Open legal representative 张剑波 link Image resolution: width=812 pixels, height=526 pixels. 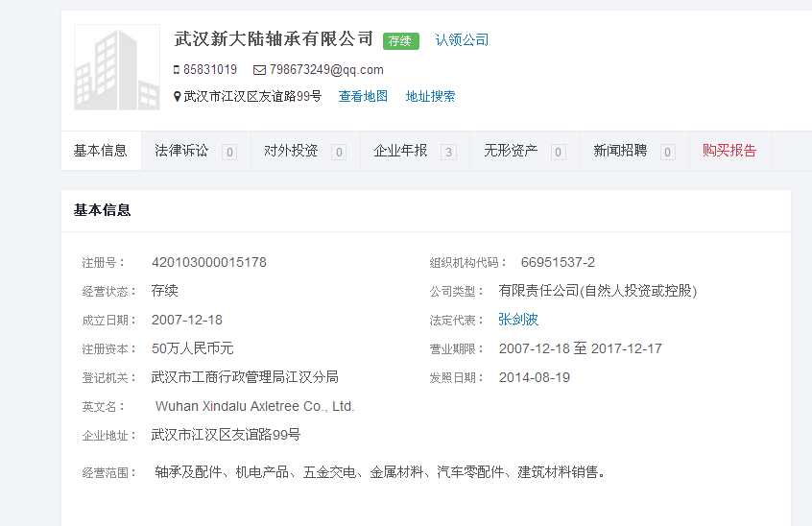[518, 320]
